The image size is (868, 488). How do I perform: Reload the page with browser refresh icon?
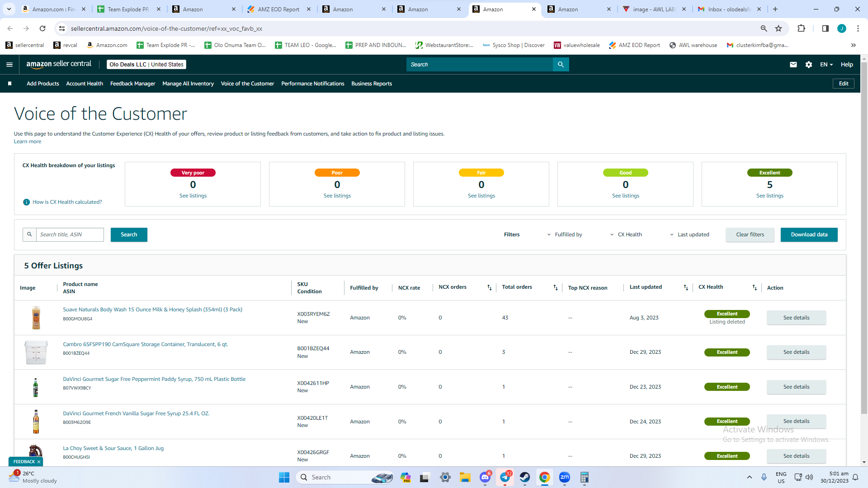pos(42,28)
